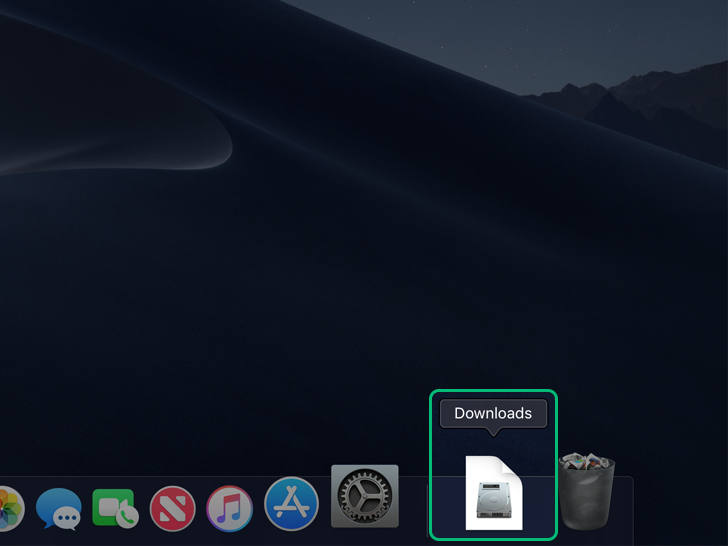The width and height of the screenshot is (728, 546).
Task: Open System Preferences gear icon
Action: pos(364,496)
